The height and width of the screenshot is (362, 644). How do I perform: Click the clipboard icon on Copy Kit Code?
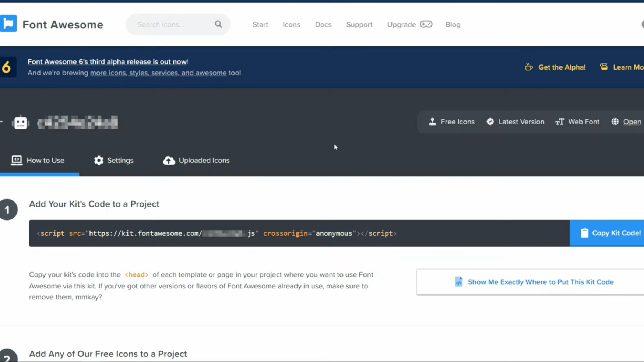pyautogui.click(x=584, y=233)
